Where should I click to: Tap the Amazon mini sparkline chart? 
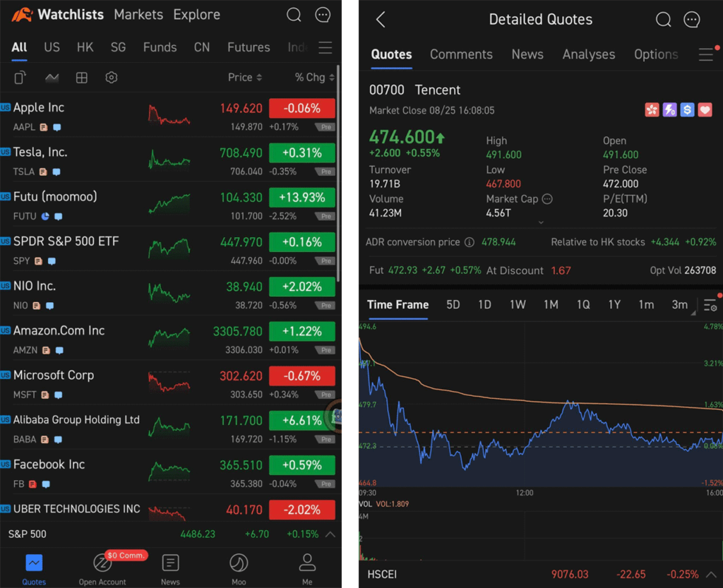click(x=169, y=338)
